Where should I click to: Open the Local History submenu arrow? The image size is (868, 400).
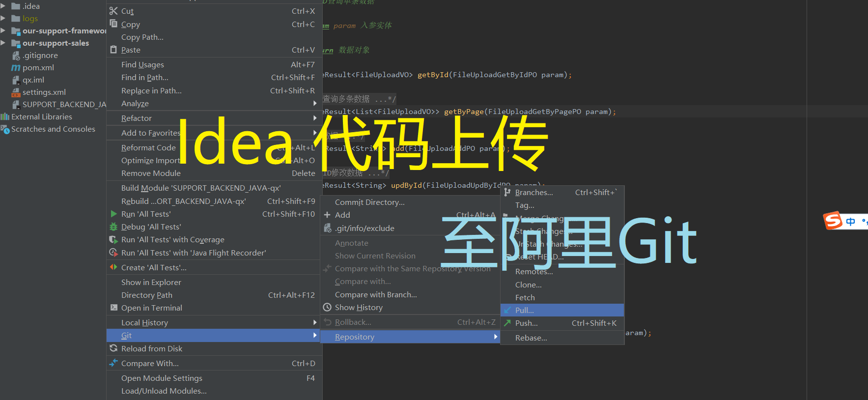[x=315, y=322]
